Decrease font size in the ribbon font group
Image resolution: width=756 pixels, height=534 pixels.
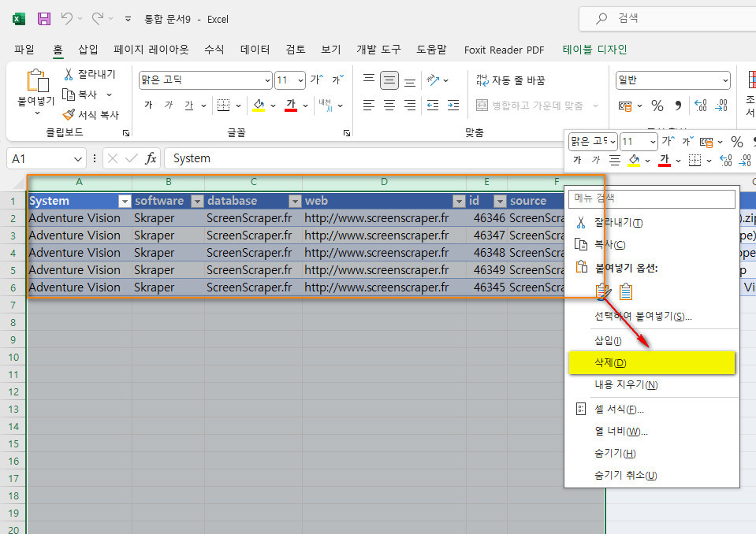tap(337, 80)
